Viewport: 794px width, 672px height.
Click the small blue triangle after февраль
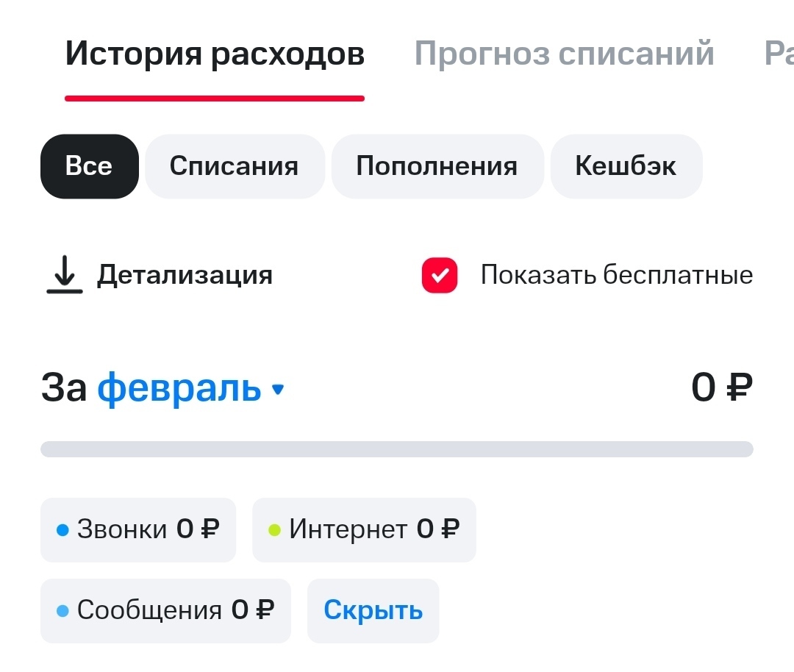pyautogui.click(x=278, y=389)
